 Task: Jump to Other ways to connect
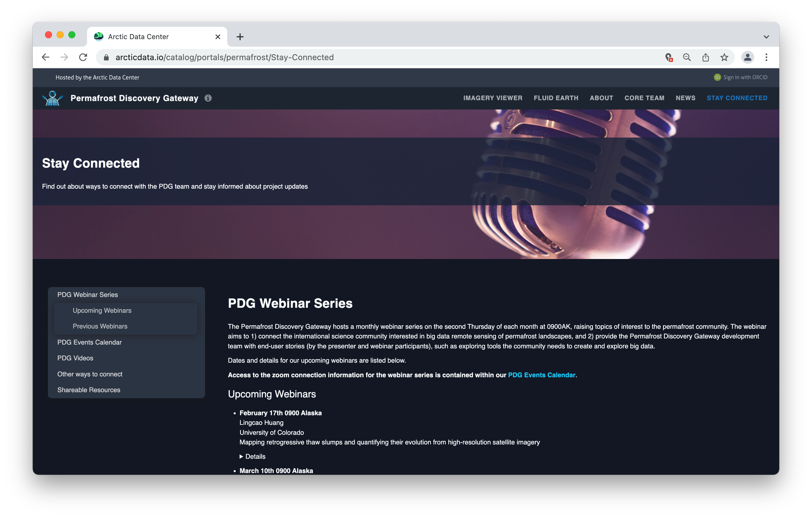[90, 374]
